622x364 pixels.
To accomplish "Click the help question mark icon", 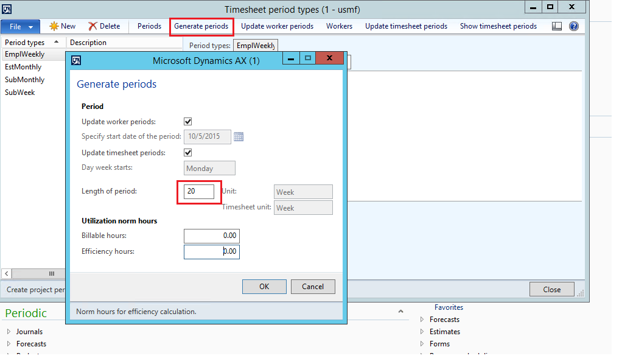I will 573,26.
